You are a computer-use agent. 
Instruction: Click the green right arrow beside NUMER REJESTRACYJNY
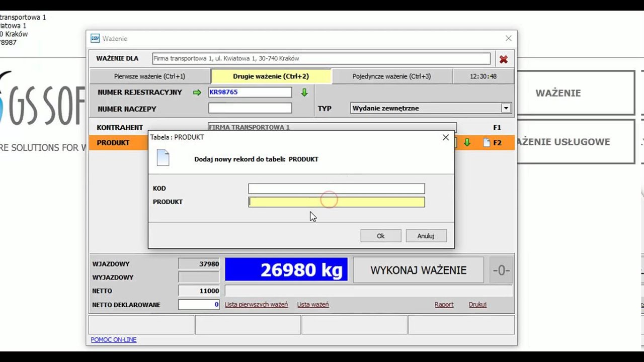point(197,93)
